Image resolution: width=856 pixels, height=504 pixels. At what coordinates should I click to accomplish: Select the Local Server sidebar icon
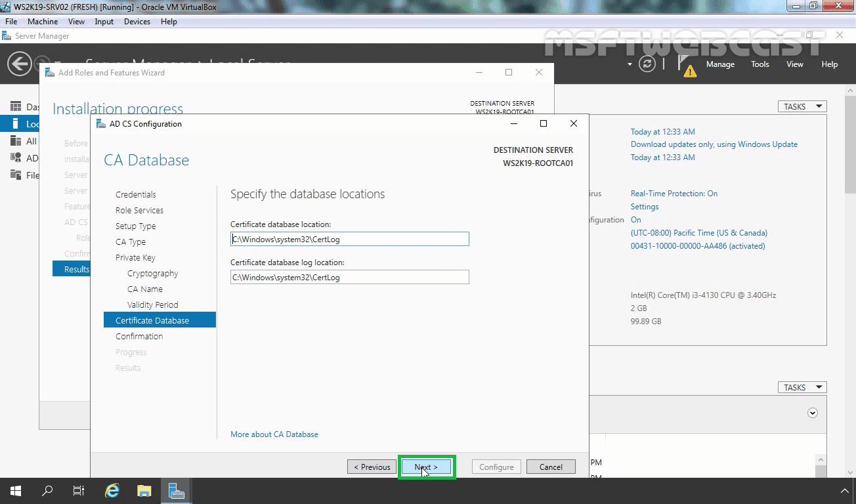(x=16, y=123)
